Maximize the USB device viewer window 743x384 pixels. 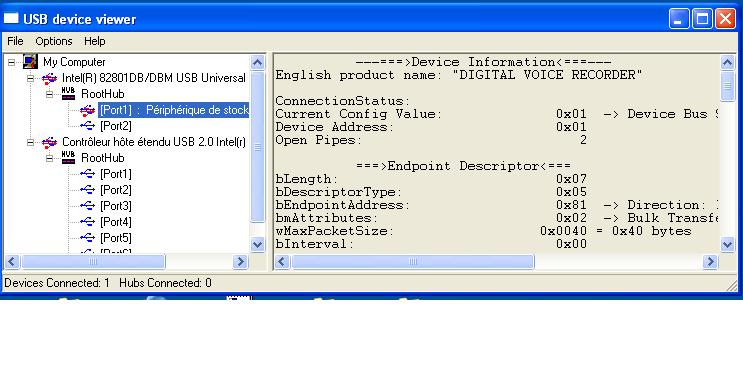point(702,19)
